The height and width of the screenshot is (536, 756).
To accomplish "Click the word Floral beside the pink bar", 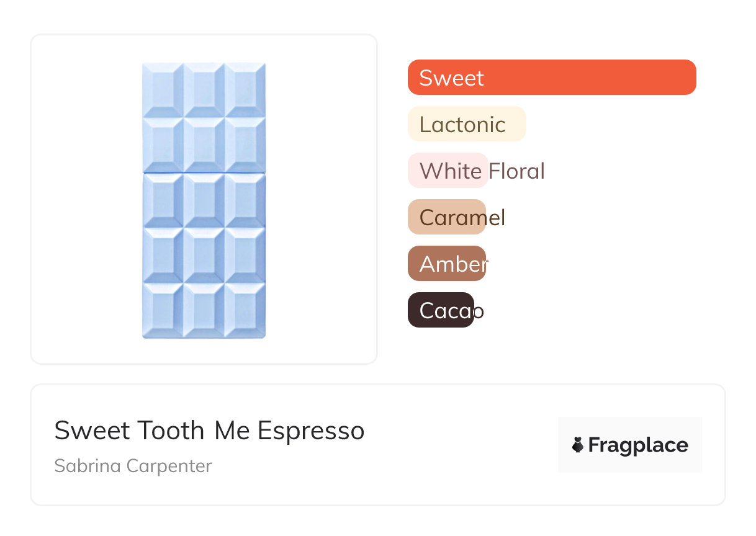I will pyautogui.click(x=516, y=171).
